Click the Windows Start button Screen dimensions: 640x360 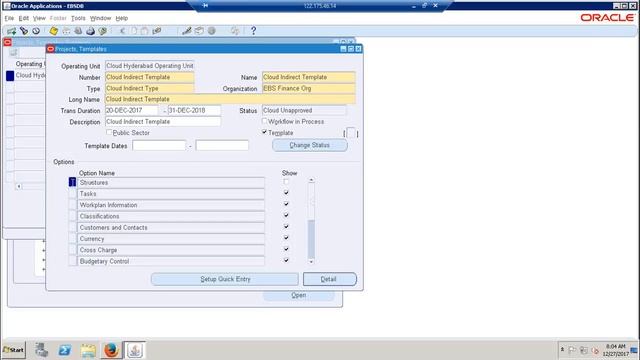coord(13,350)
